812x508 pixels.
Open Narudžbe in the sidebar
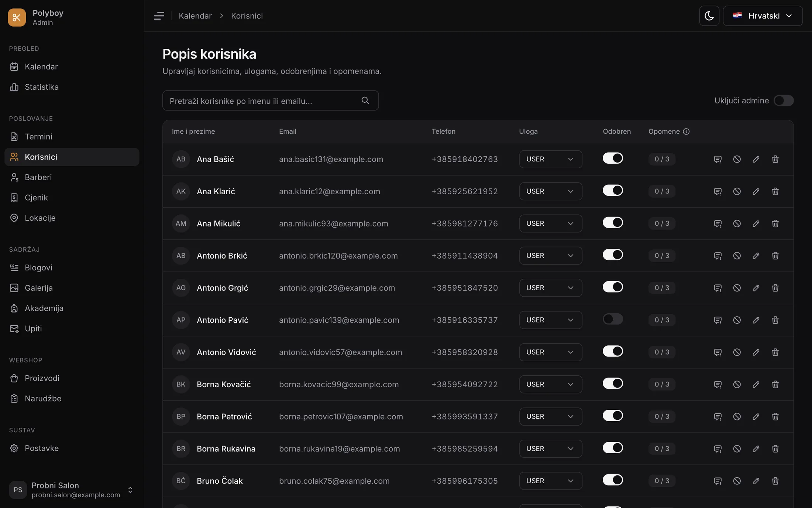[72, 399]
